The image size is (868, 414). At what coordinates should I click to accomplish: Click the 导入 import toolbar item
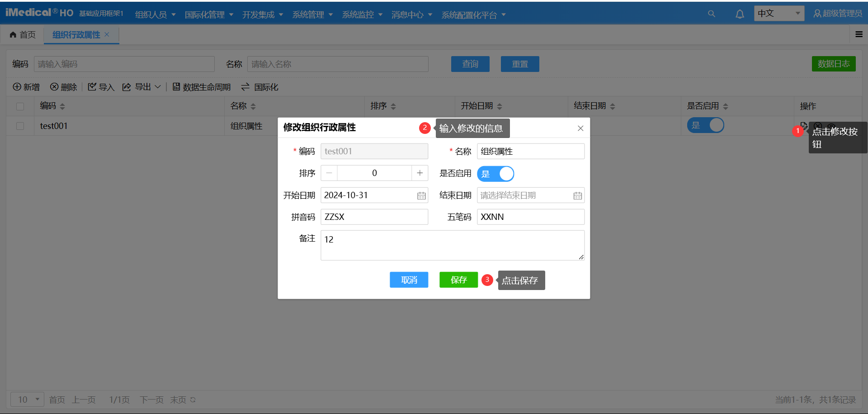click(101, 87)
